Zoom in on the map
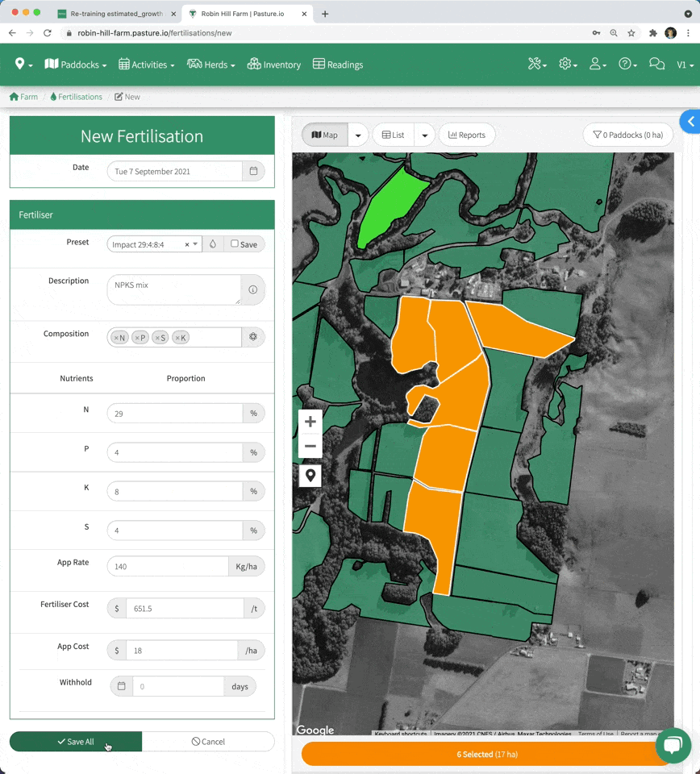This screenshot has height=774, width=700. click(x=310, y=422)
